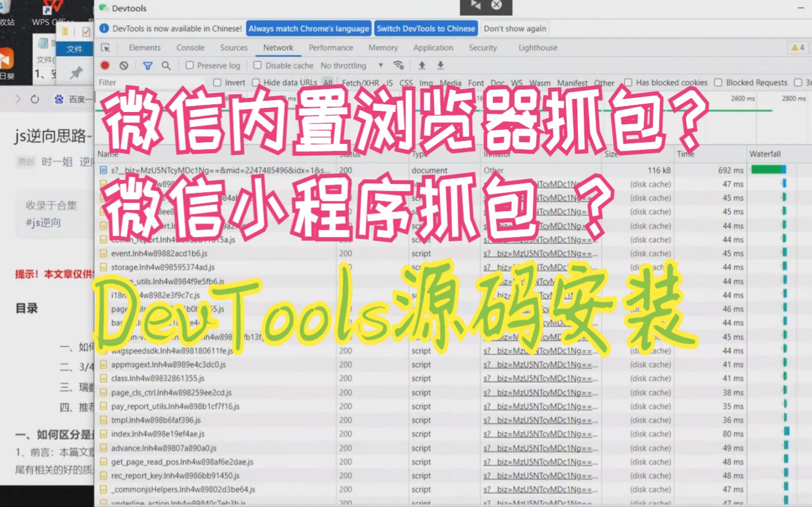Switch to Sources tab
The width and height of the screenshot is (812, 507).
tap(234, 48)
